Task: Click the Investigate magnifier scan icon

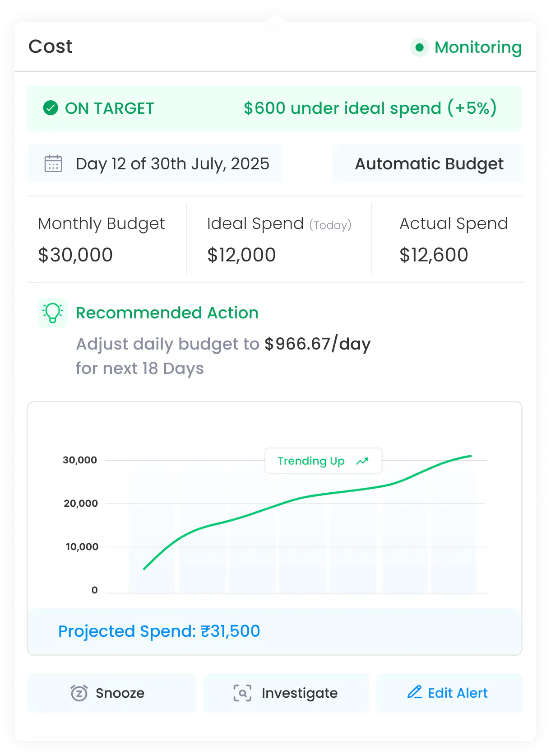Action: click(x=242, y=693)
